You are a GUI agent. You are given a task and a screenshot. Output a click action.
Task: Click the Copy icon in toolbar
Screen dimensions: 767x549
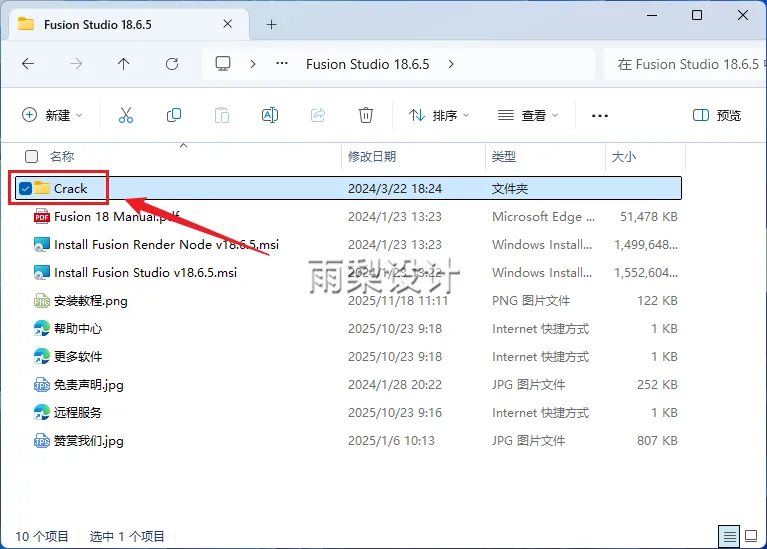[174, 115]
